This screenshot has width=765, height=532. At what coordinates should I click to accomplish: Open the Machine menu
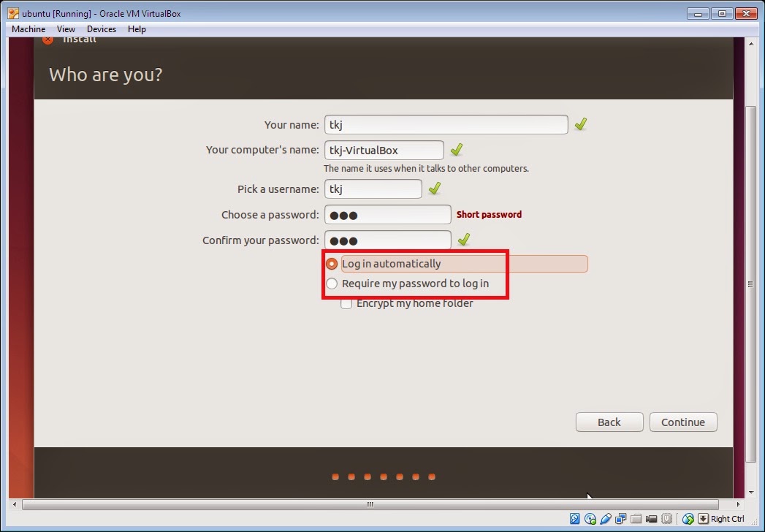(28, 29)
